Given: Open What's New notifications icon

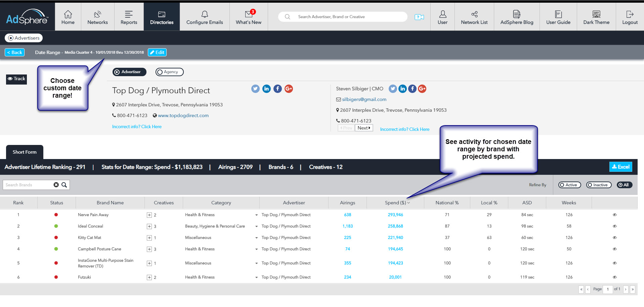Looking at the screenshot, I should pos(249,13).
